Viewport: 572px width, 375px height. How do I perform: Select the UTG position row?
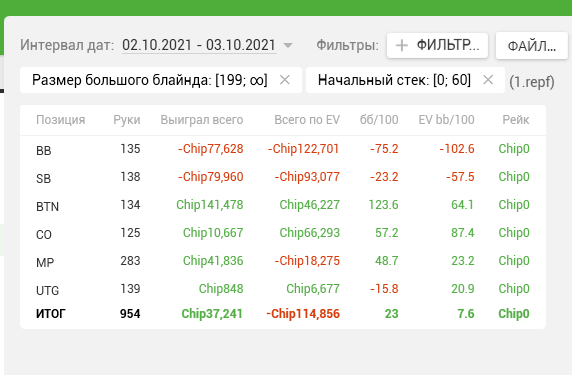tap(283, 289)
